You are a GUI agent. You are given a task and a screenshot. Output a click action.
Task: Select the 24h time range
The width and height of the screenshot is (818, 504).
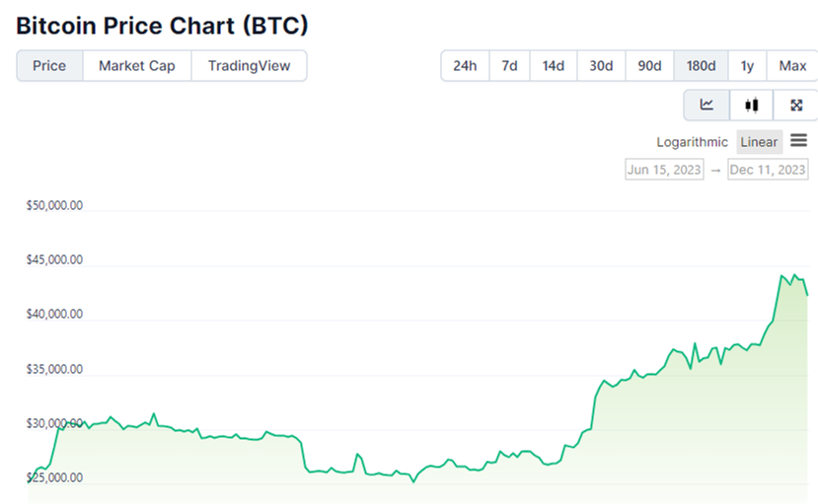point(465,66)
